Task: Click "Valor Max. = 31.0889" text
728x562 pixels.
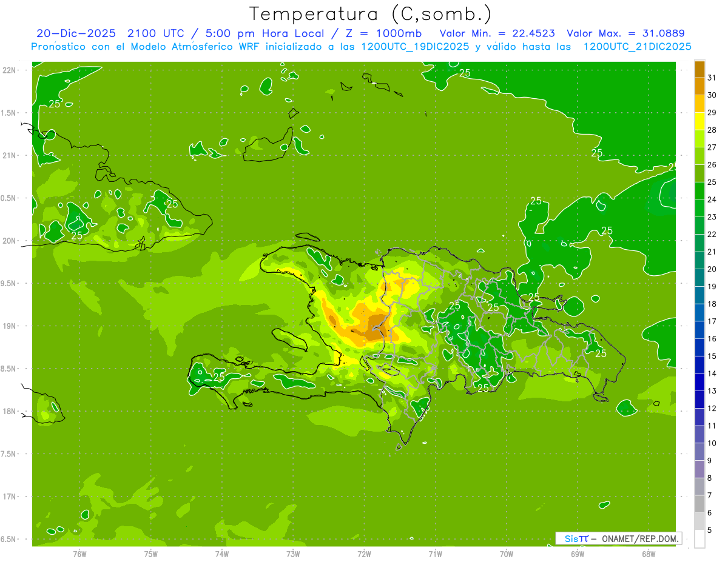Action: tap(625, 33)
